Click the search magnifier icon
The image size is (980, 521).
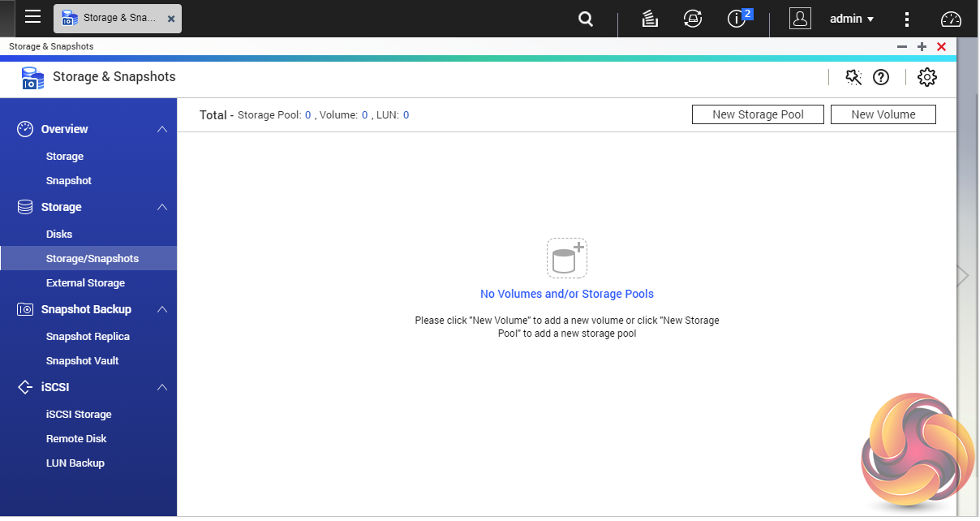(x=586, y=19)
